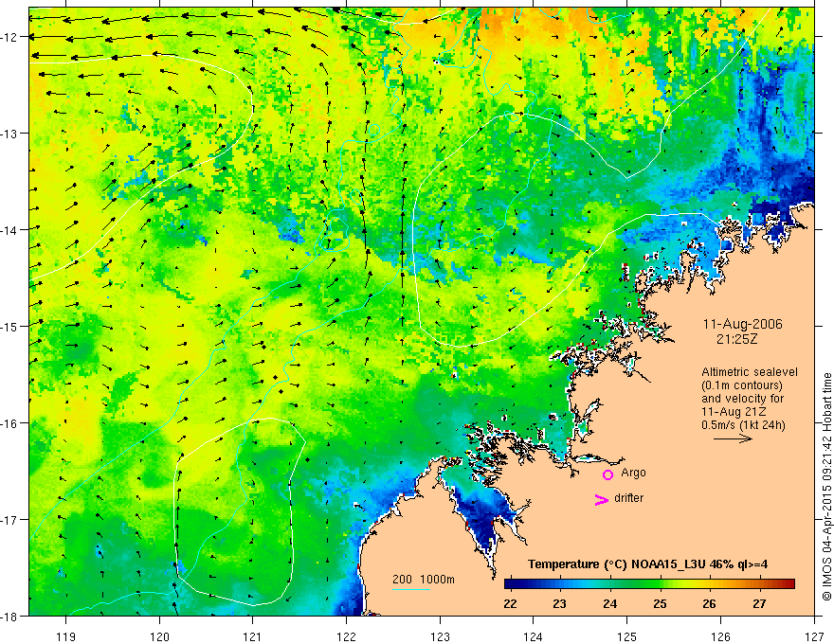Click the 'and velocity for' legend text

[x=742, y=399]
